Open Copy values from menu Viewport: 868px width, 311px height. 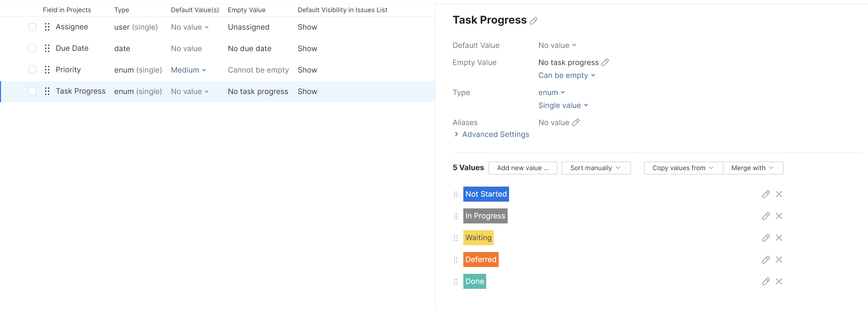[683, 168]
